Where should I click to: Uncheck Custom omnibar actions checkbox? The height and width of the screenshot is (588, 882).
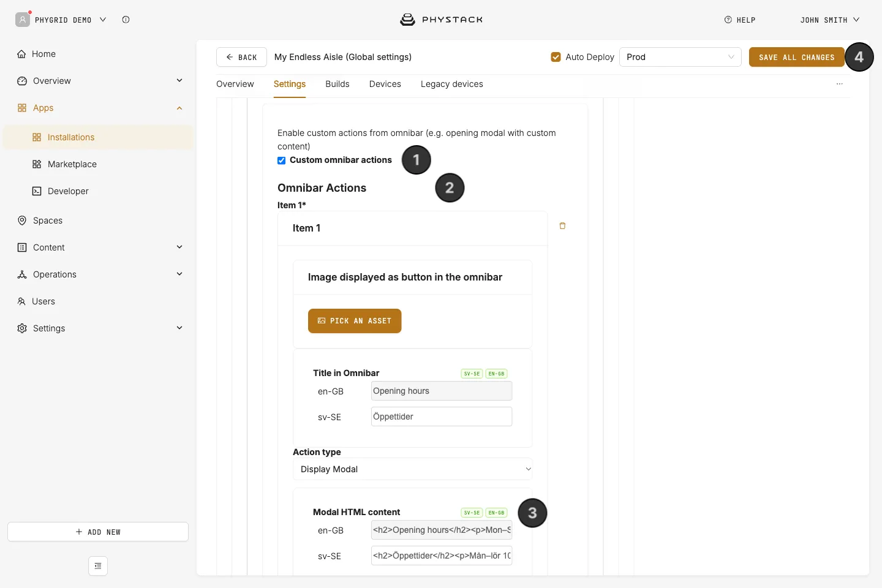(x=282, y=160)
